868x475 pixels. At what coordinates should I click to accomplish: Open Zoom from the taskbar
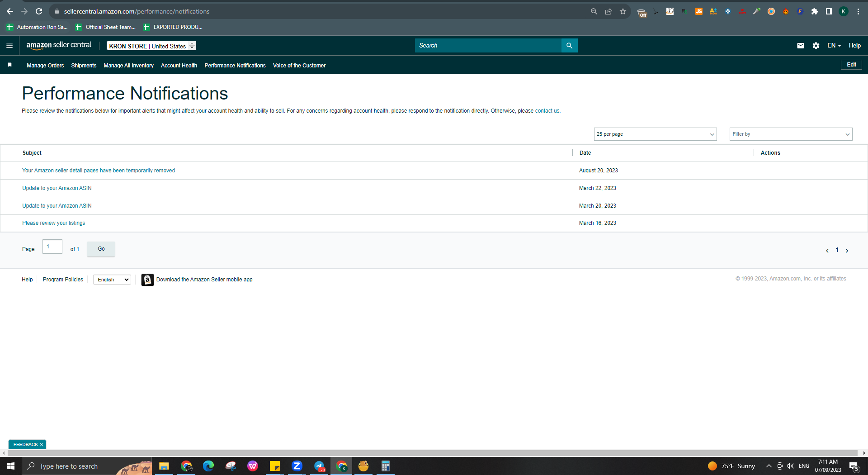(x=297, y=466)
